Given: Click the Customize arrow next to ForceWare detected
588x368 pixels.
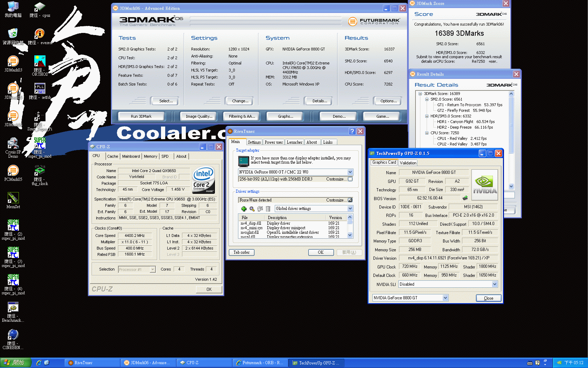Looking at the screenshot, I should [x=350, y=200].
